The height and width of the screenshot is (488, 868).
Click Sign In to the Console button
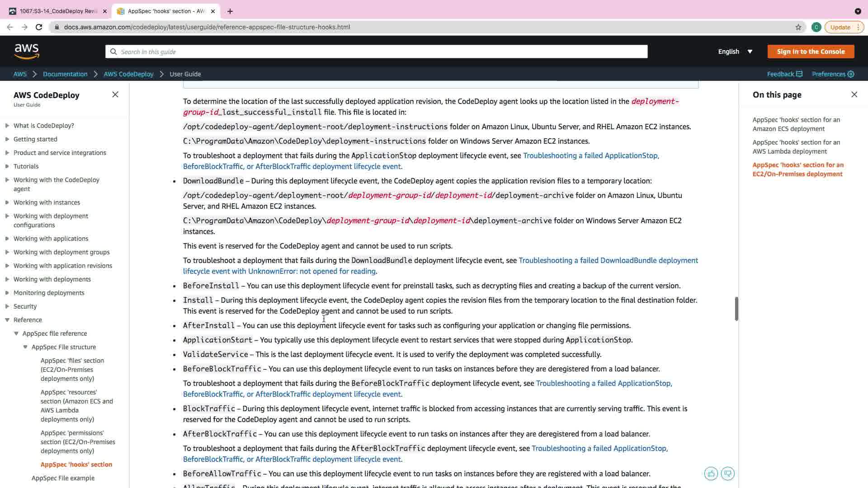point(811,52)
